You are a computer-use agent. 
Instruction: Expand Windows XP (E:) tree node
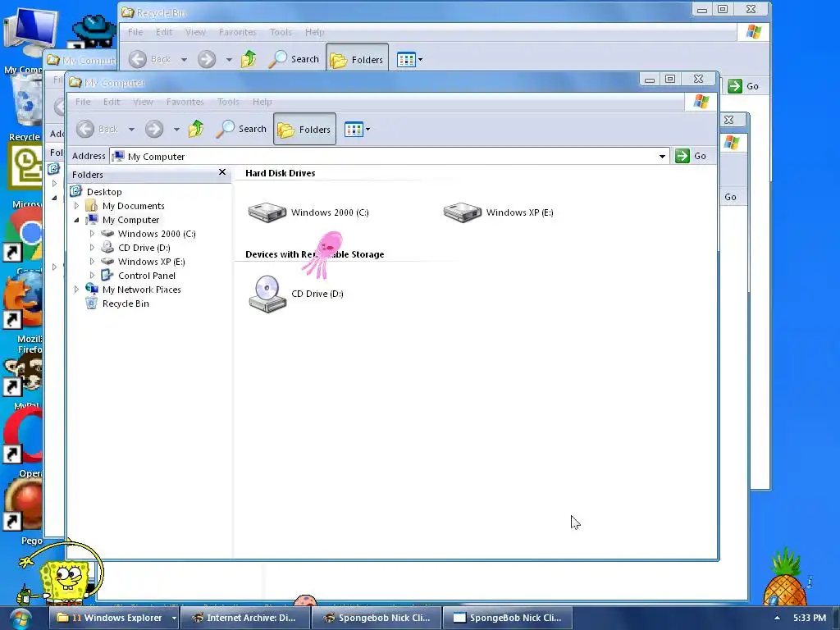click(x=92, y=262)
